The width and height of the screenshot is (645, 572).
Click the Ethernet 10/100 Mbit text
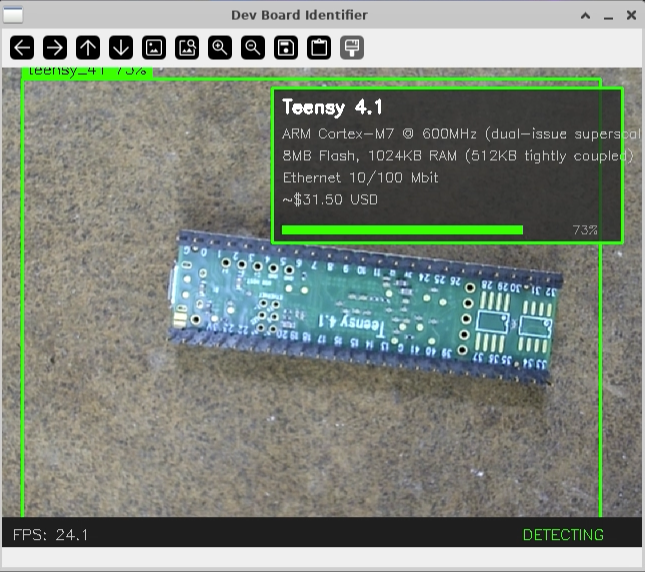point(360,178)
